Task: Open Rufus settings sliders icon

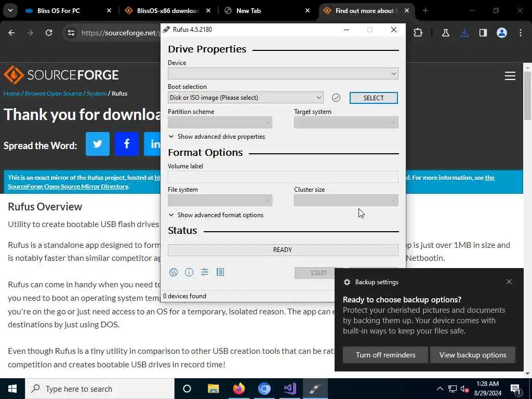Action: tap(205, 272)
